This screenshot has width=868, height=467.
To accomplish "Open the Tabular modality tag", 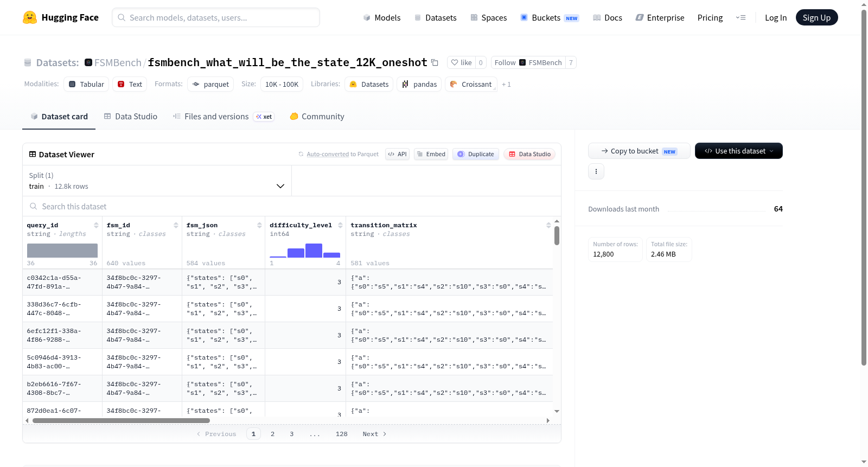I will click(x=86, y=84).
